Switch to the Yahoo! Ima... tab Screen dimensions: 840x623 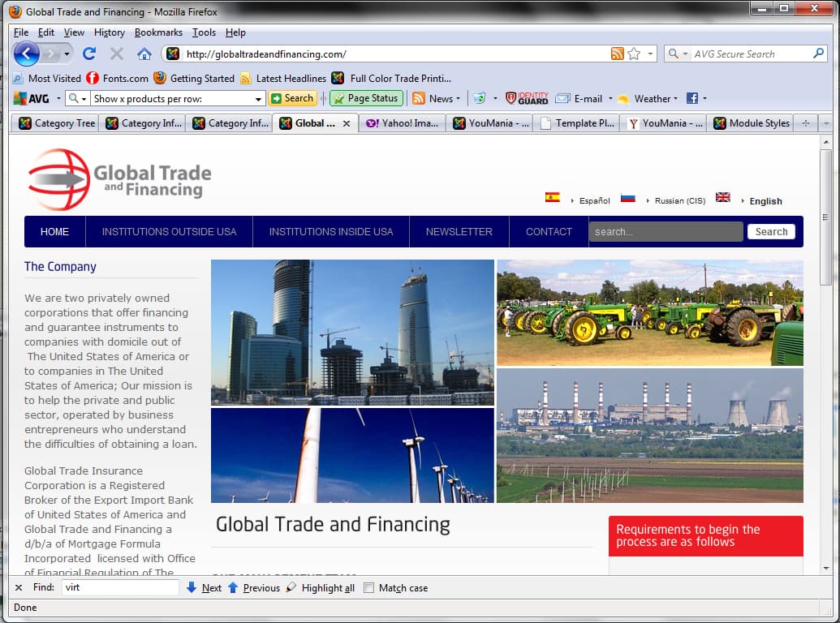coord(402,123)
